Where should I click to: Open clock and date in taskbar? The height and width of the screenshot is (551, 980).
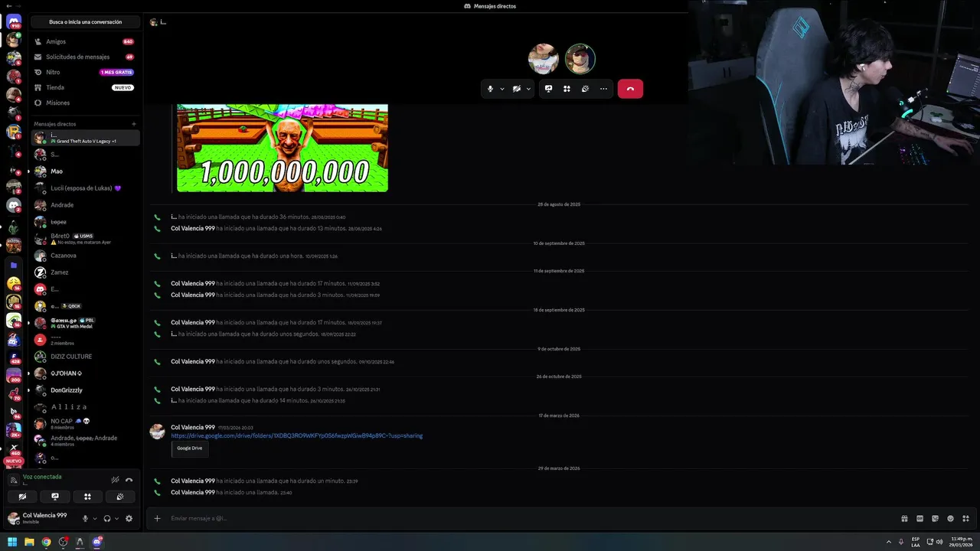coord(959,542)
